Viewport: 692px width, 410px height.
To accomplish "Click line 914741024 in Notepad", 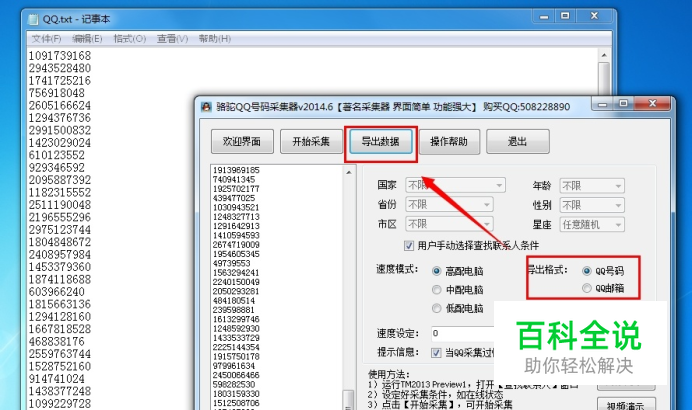I will coord(56,379).
